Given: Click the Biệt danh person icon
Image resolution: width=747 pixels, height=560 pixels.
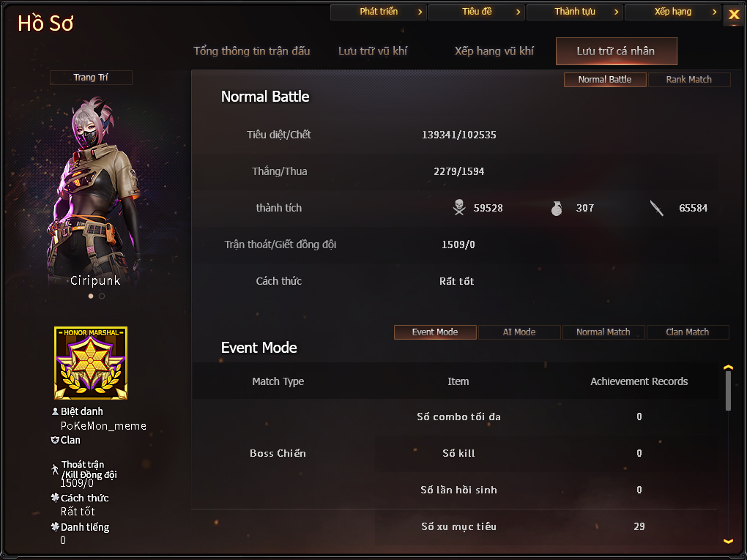Looking at the screenshot, I should pyautogui.click(x=55, y=411).
